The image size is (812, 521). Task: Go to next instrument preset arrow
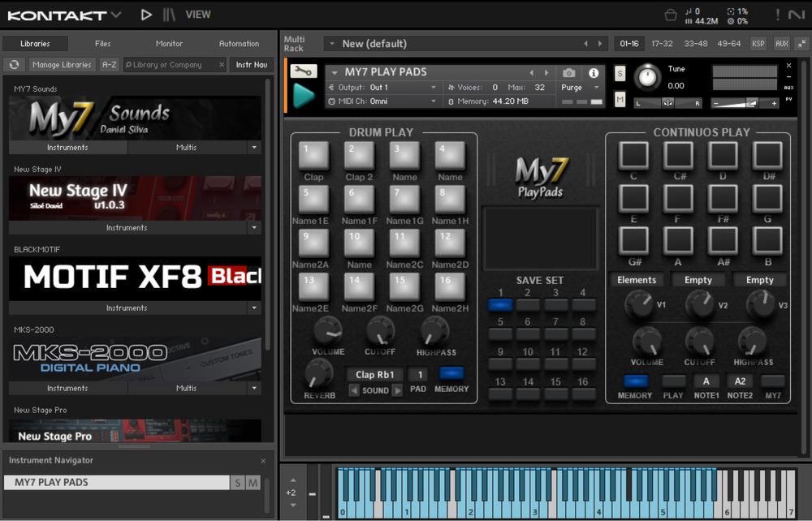click(x=546, y=72)
